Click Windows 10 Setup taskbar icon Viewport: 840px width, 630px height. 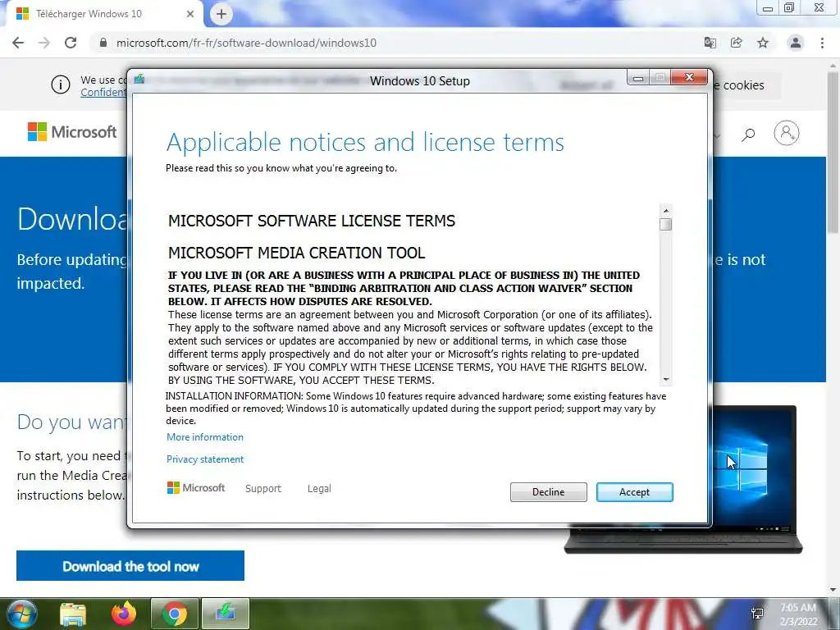pyautogui.click(x=225, y=614)
